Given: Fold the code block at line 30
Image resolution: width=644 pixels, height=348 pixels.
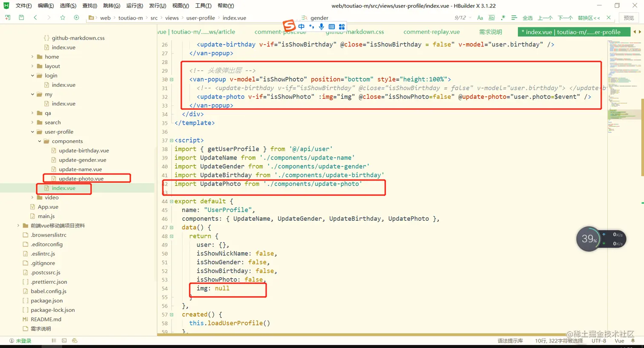Looking at the screenshot, I should tap(172, 80).
